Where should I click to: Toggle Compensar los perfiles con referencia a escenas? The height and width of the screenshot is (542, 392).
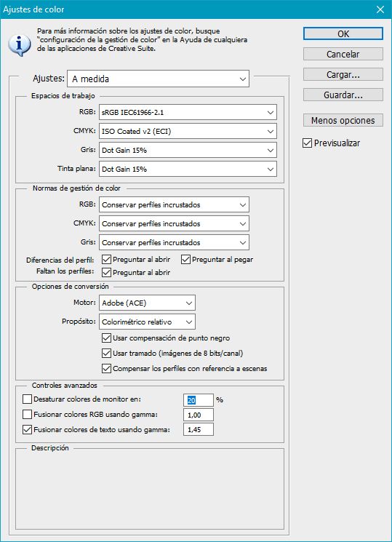[106, 368]
